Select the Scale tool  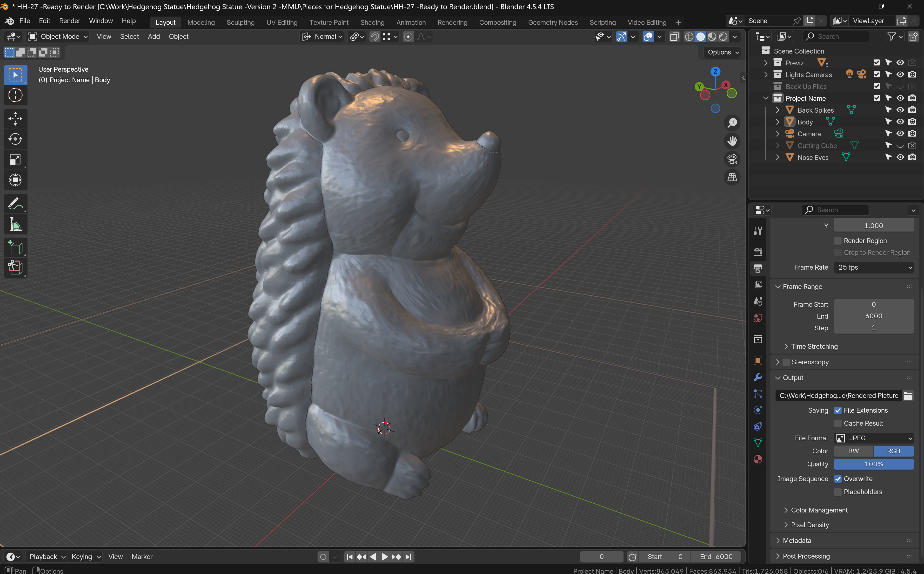[15, 159]
